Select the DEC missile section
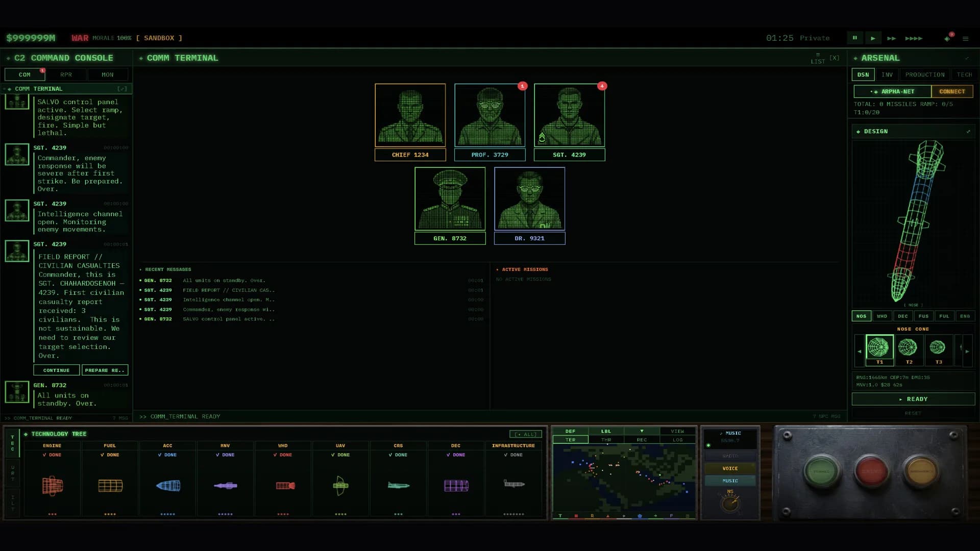Screen dimensions: 980x551 click(x=902, y=316)
